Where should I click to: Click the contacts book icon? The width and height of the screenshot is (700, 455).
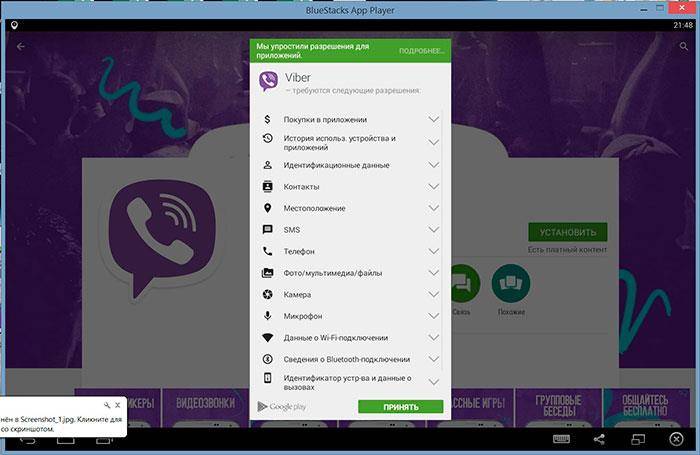[267, 186]
